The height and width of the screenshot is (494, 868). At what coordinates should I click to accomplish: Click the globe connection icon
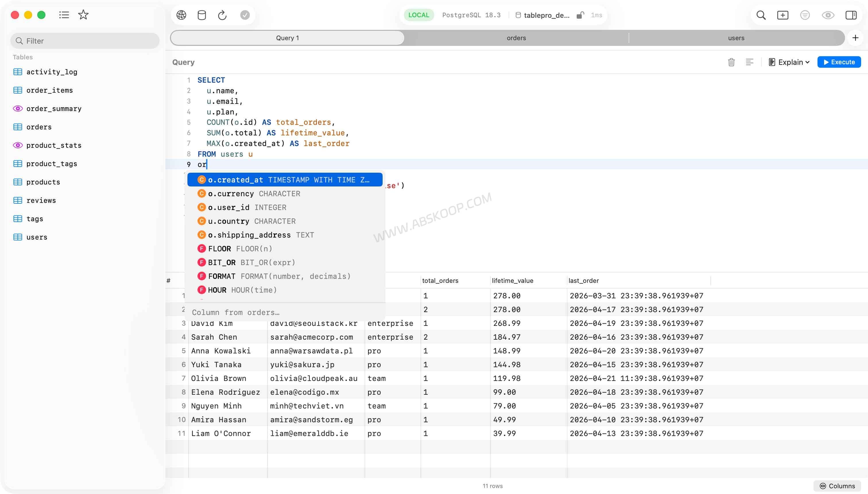click(181, 15)
